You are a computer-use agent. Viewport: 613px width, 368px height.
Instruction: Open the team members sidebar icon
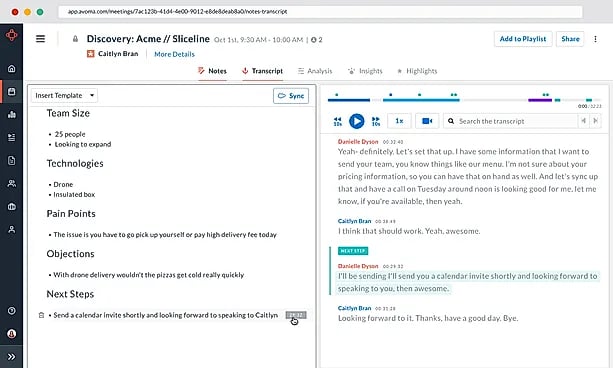[12, 183]
